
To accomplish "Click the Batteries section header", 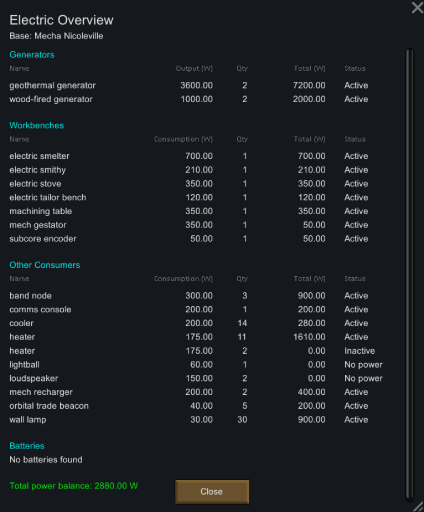I will [27, 446].
